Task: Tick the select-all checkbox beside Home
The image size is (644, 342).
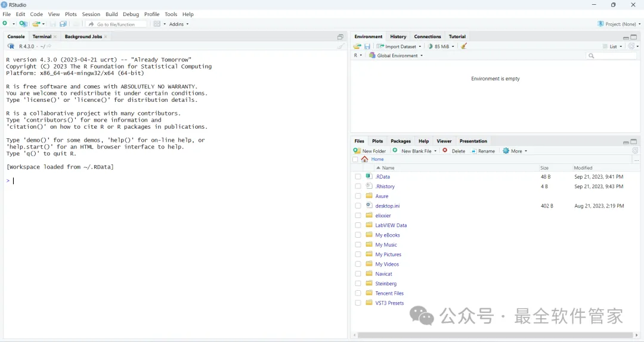Action: point(355,159)
